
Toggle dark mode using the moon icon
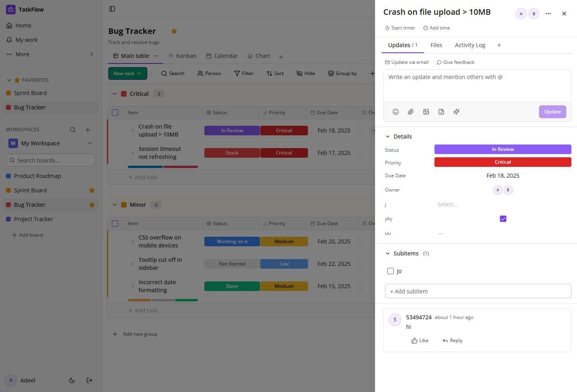coord(71,380)
